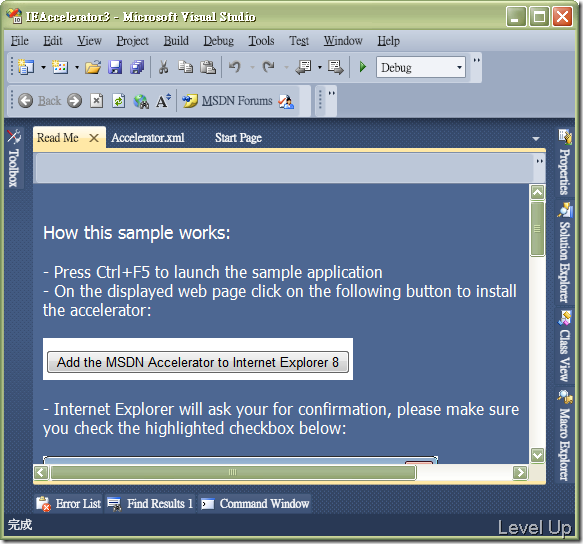
Task: Click the Back arrow circle icon
Action: pos(26,101)
